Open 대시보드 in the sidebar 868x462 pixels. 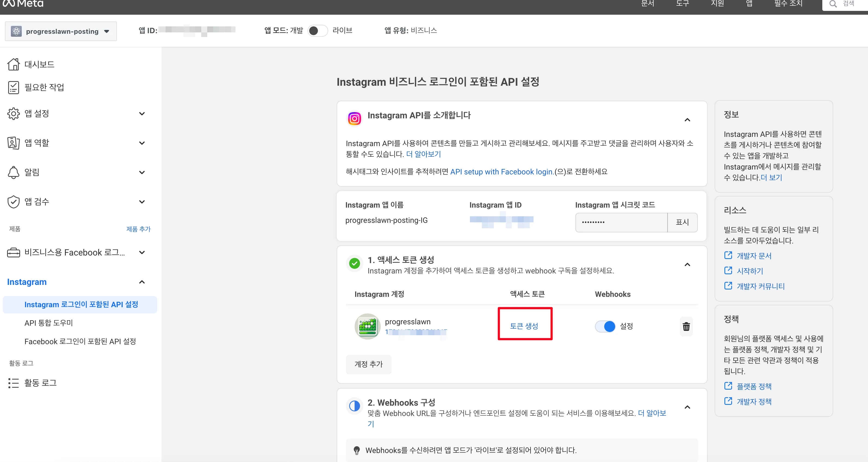[39, 64]
